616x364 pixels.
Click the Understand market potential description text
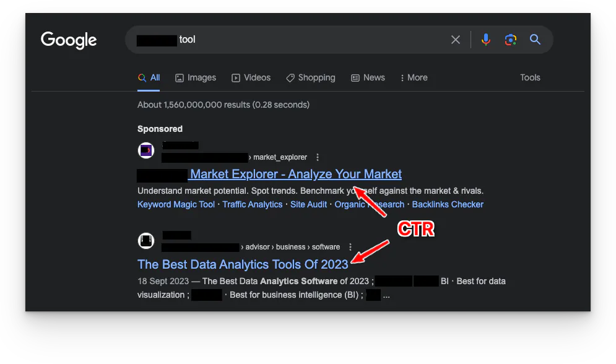coord(310,191)
